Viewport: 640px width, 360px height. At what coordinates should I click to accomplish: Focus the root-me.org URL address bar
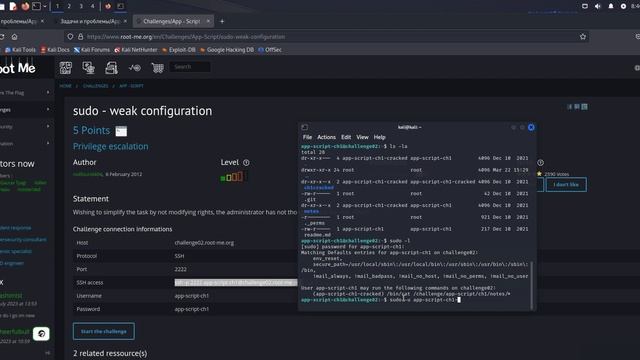point(327,37)
